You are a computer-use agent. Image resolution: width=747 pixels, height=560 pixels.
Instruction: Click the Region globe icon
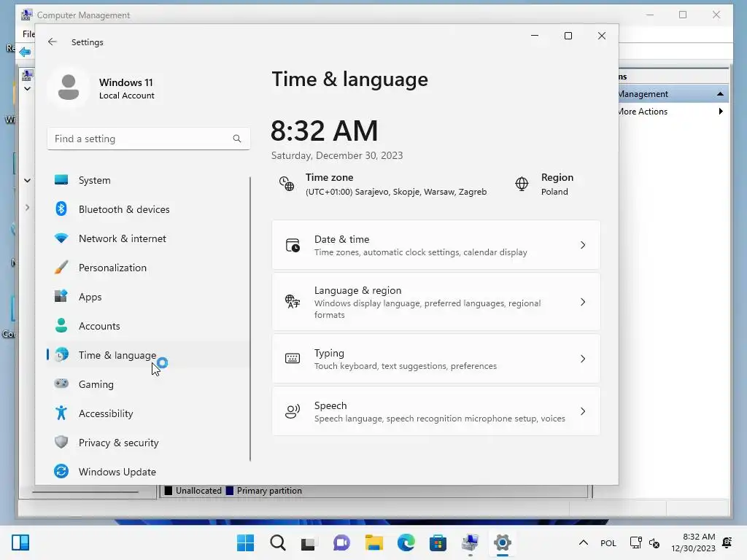click(522, 184)
